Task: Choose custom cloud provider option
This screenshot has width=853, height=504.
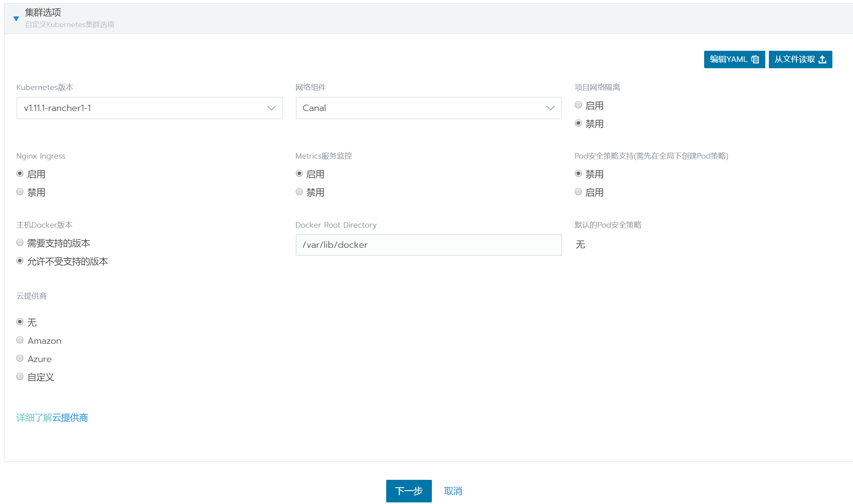Action: click(20, 377)
